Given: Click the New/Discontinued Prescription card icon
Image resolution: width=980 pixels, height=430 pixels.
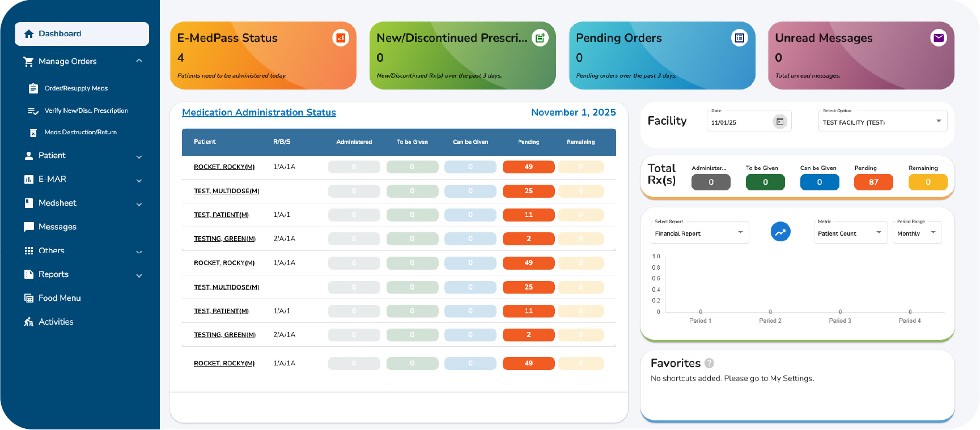Looking at the screenshot, I should 540,38.
